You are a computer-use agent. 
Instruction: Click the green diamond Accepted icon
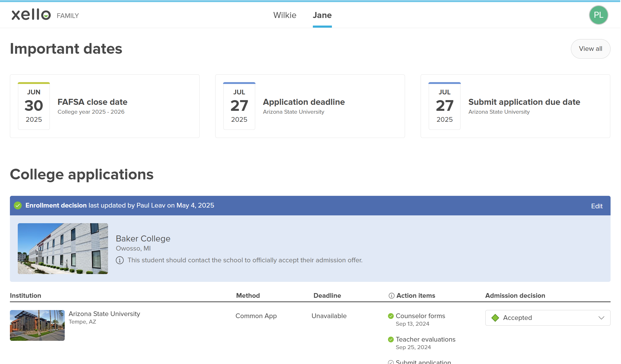[495, 318]
